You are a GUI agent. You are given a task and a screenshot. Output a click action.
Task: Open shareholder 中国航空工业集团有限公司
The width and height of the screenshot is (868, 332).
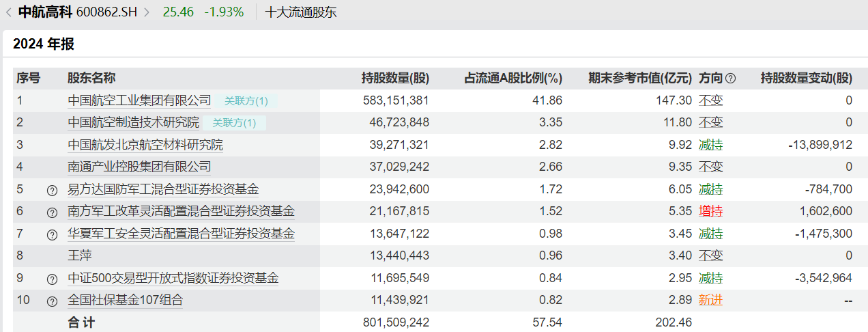(x=139, y=100)
